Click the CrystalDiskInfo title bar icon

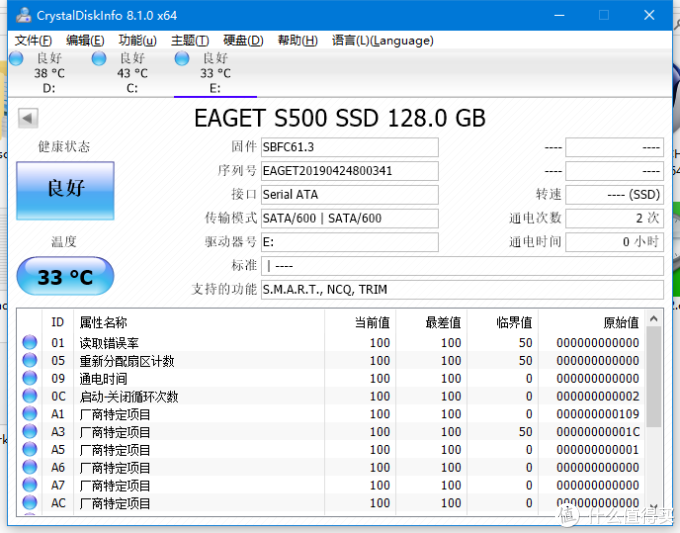coord(23,15)
